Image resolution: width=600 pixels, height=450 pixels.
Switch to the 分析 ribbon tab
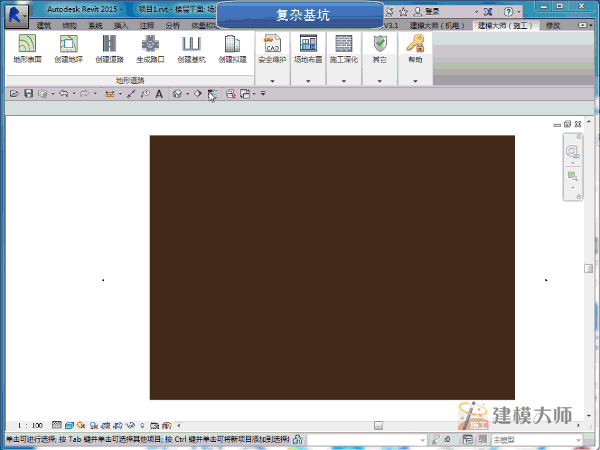coord(173,26)
